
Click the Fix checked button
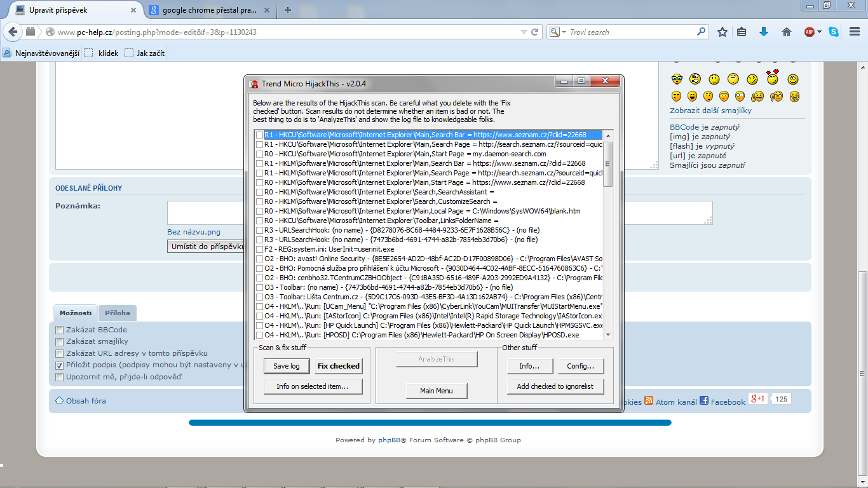339,366
